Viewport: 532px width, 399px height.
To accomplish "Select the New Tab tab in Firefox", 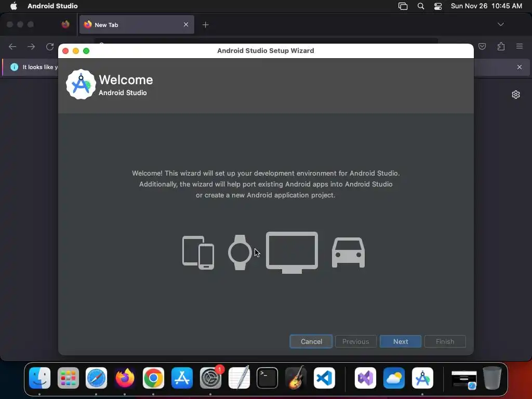I will tap(137, 24).
